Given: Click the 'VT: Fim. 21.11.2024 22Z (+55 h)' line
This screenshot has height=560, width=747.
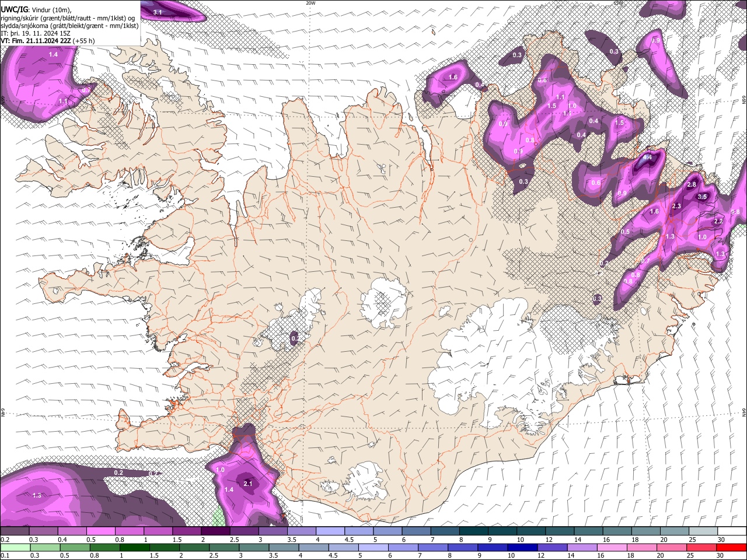Looking at the screenshot, I should pos(48,41).
